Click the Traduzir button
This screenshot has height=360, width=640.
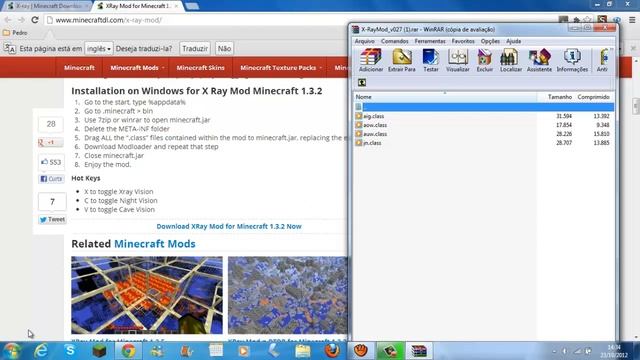195,49
